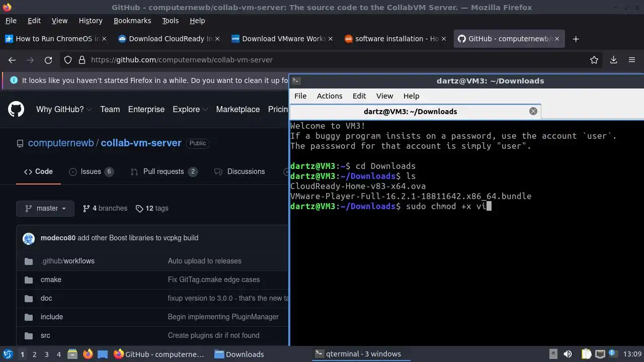Click the blue show desktop panel icon
This screenshot has height=362, width=644.
pos(103,354)
